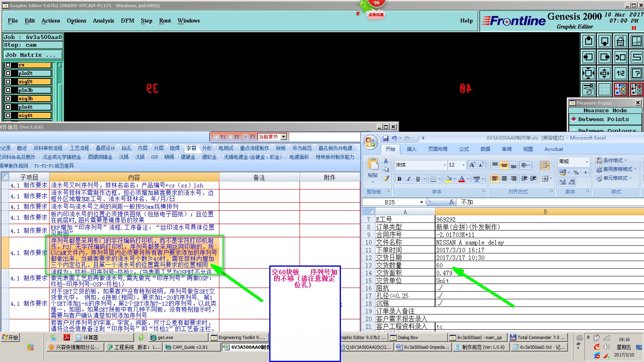Click the 1:2 scale zoom icon
The image size is (644, 362).
[620, 73]
